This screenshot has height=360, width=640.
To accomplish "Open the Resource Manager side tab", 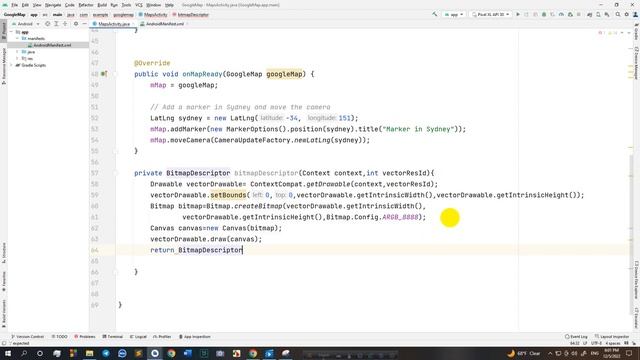I will click(4, 65).
